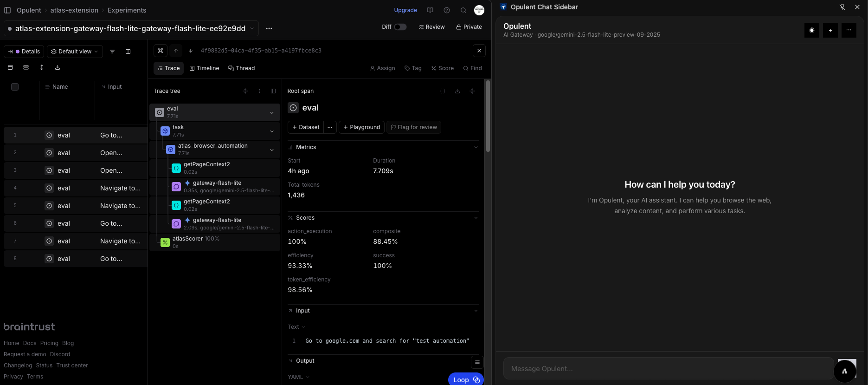Viewport: 868px width, 385px height.
Task: Open Dataset ellipsis options
Action: click(330, 127)
